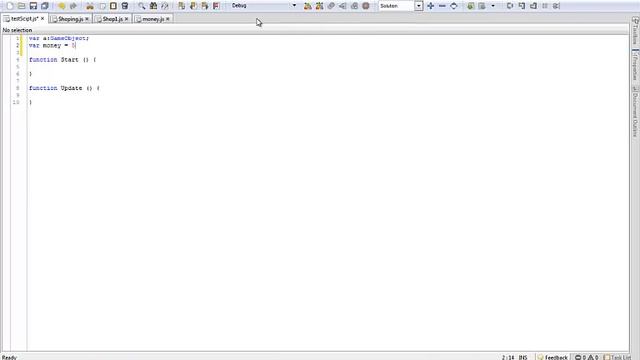Switch to the testScipt.js tab
The image size is (640, 360).
point(24,19)
